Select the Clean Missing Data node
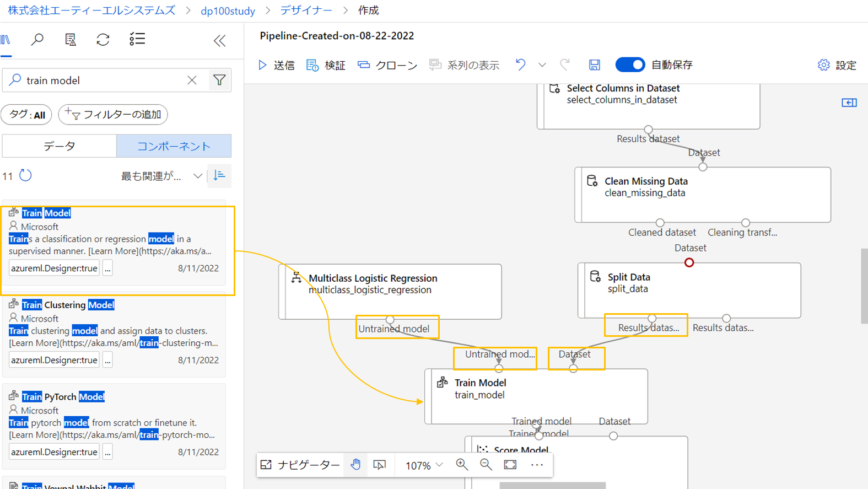This screenshot has width=868, height=489. (x=703, y=195)
